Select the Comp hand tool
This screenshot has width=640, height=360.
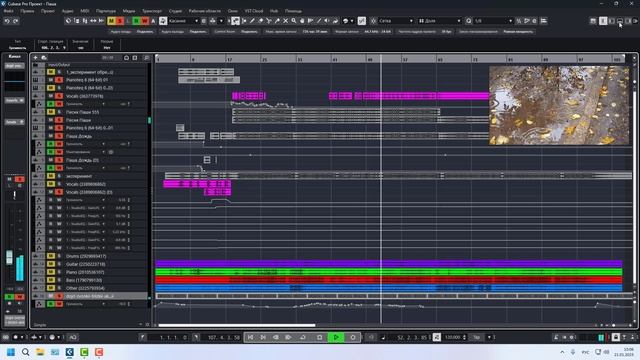302,21
